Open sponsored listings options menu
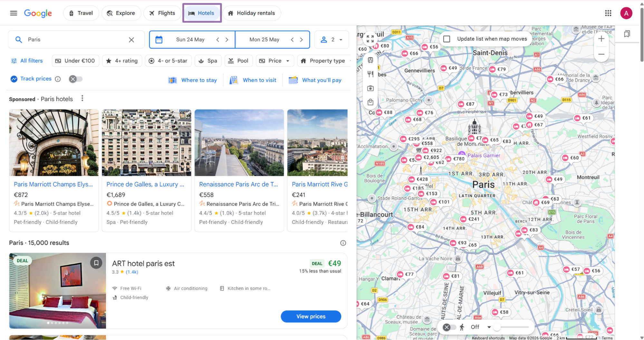Image resolution: width=644 pixels, height=340 pixels. pos(82,98)
